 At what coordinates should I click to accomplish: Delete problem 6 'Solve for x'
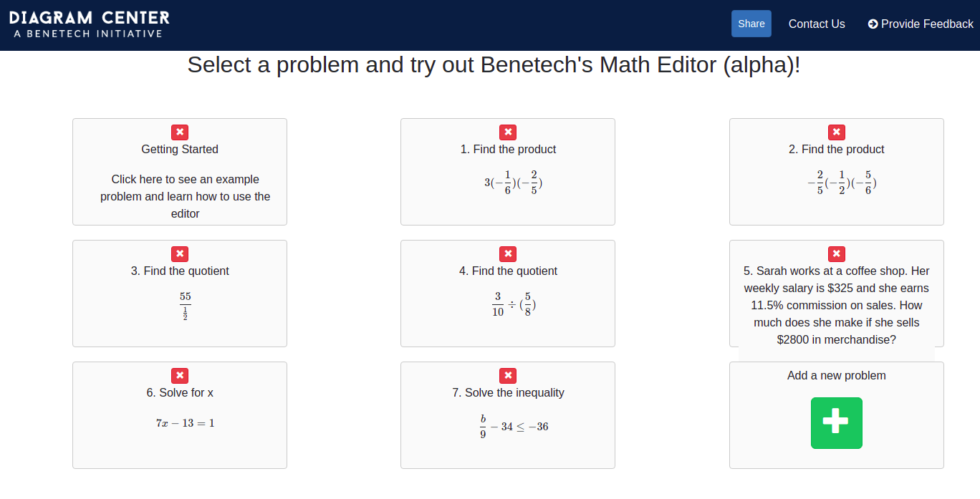(179, 375)
